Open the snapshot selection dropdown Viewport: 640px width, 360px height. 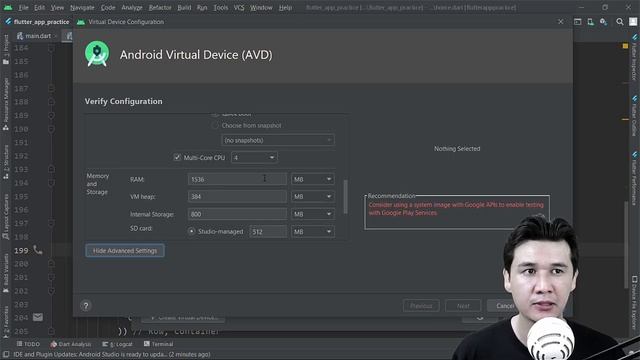[x=278, y=140]
